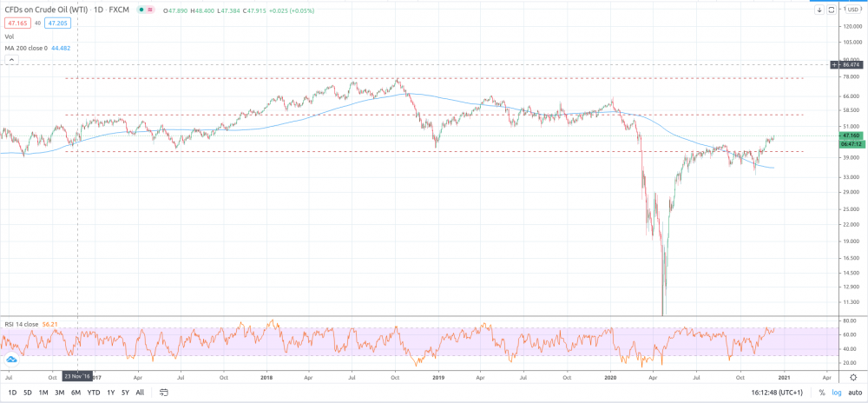Click the RSI 56.21 value readout
868x403 pixels.
click(49, 324)
